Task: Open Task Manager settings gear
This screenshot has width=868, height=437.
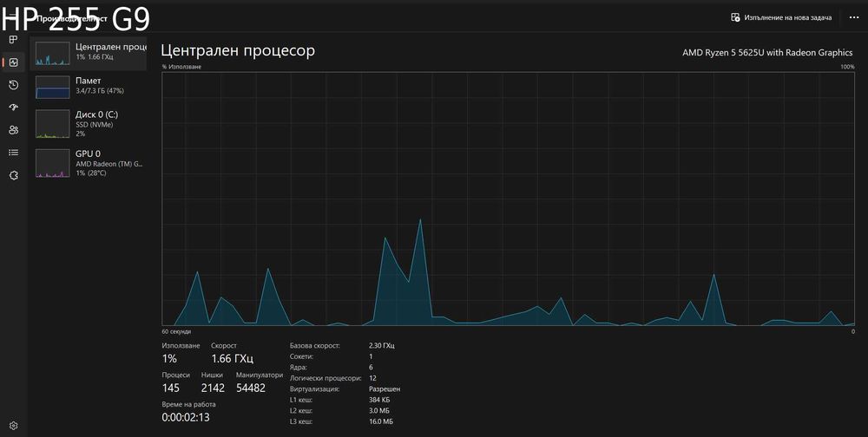Action: pos(13,426)
